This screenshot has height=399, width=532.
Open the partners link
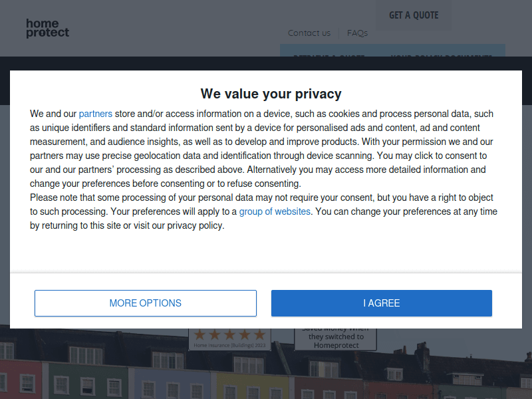pyautogui.click(x=96, y=113)
